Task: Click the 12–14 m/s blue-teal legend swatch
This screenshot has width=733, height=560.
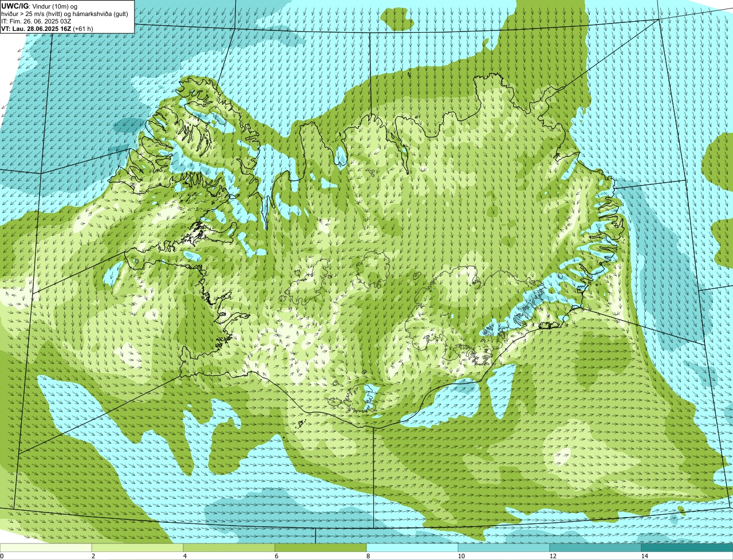Action: coord(596,547)
